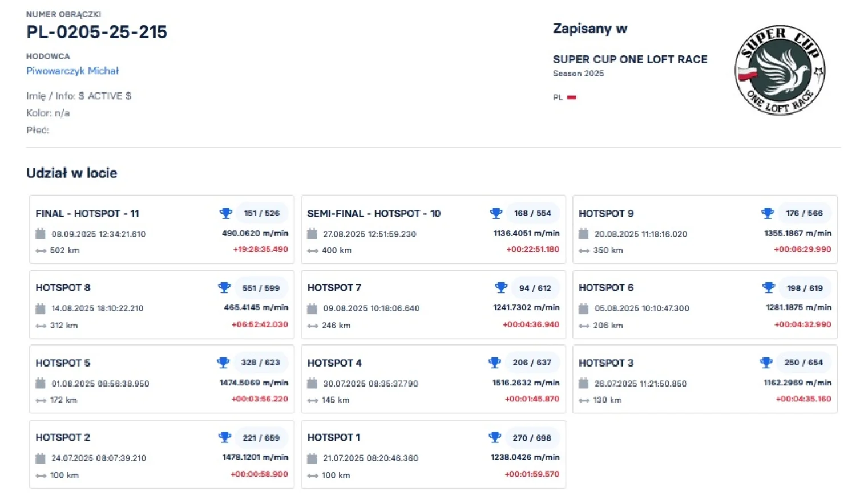Open breeder Piwowarczyk Michał profile link
856x504 pixels.
72,71
